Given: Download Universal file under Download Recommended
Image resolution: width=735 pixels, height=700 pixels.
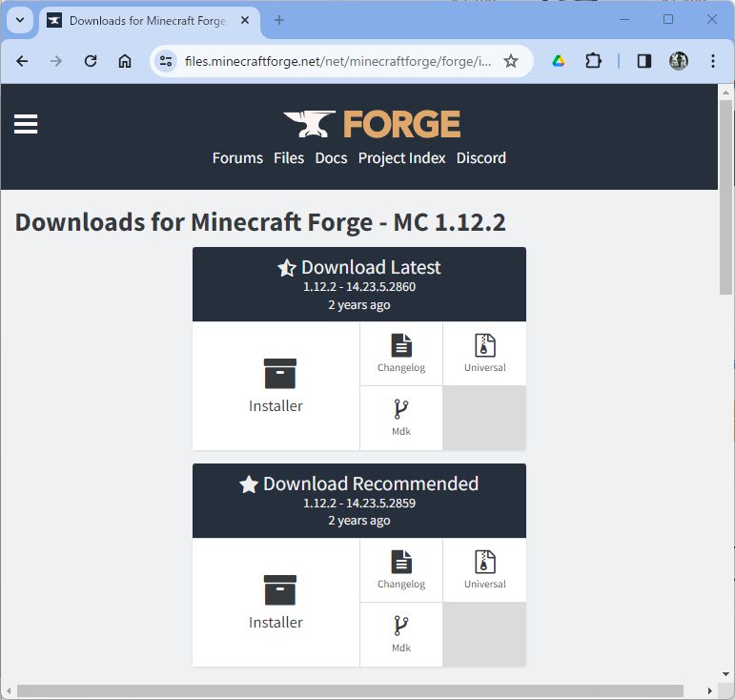Looking at the screenshot, I should 484,562.
